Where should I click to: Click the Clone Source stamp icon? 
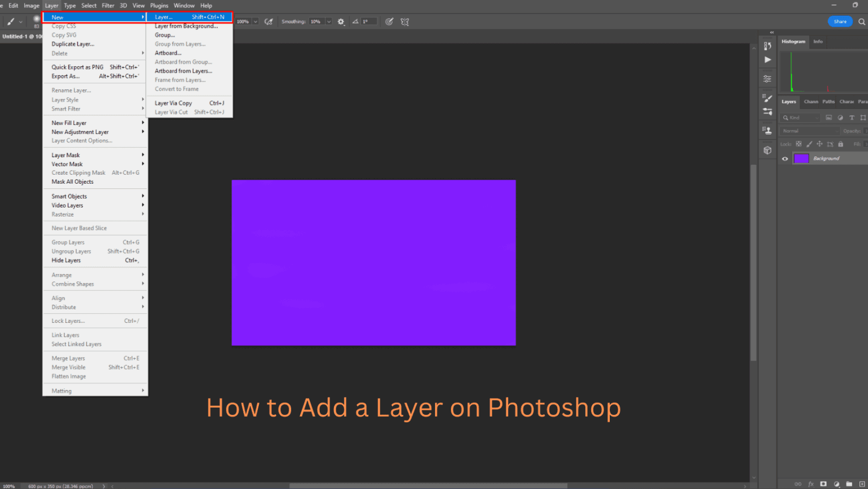point(767,130)
